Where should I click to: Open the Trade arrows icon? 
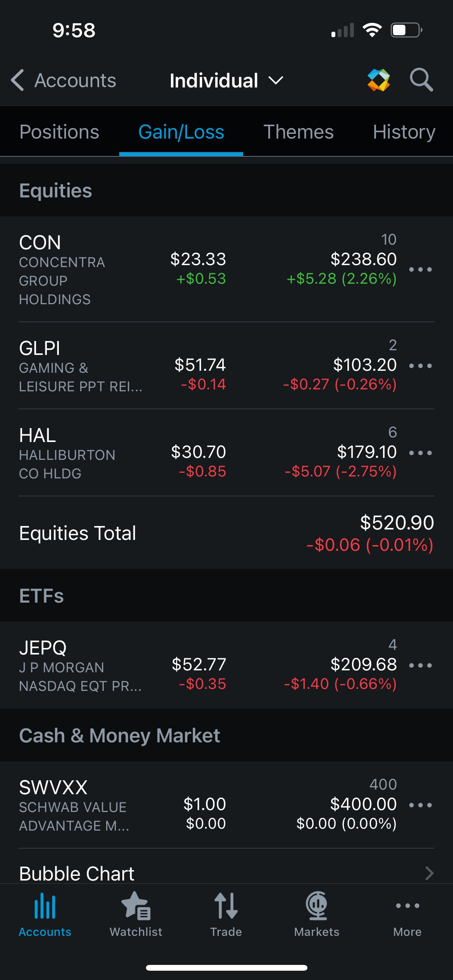[x=226, y=906]
